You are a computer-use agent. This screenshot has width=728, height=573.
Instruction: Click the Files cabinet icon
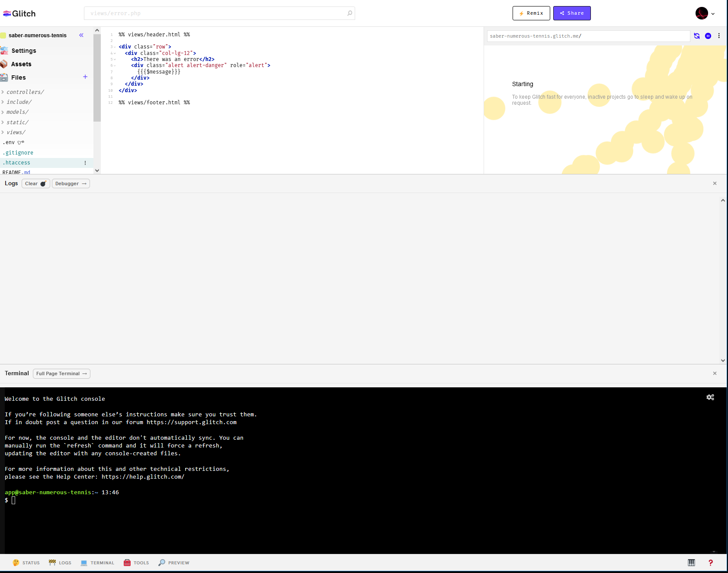[4, 77]
